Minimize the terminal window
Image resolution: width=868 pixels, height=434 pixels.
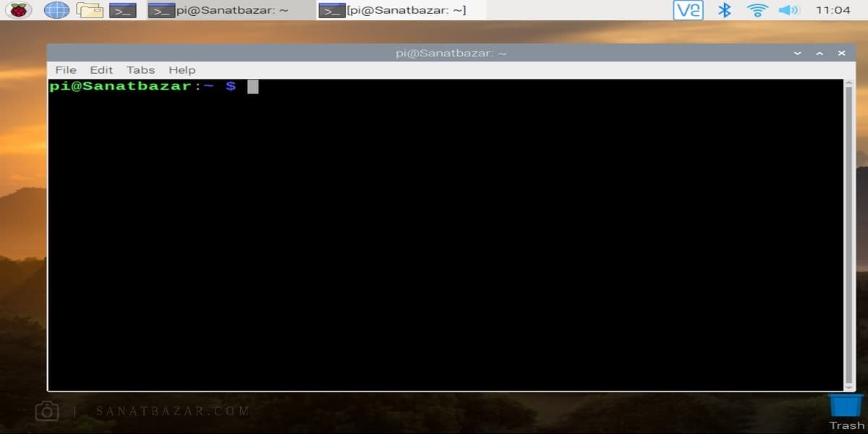797,53
